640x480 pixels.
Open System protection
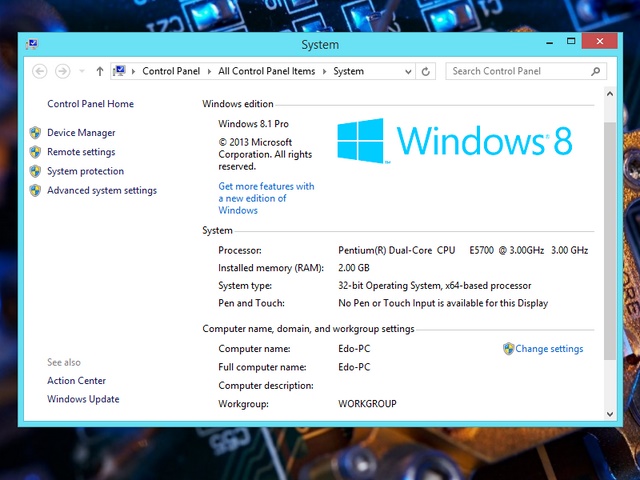click(85, 171)
